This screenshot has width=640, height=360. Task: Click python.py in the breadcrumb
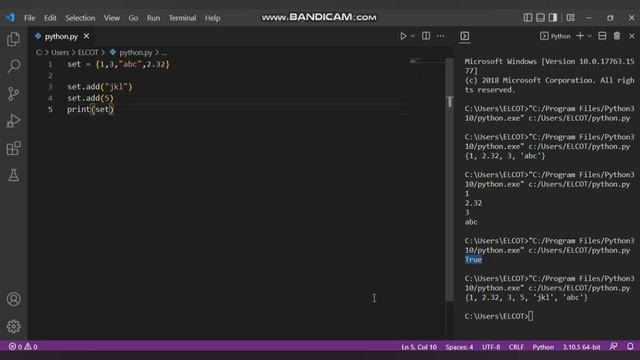(x=136, y=53)
